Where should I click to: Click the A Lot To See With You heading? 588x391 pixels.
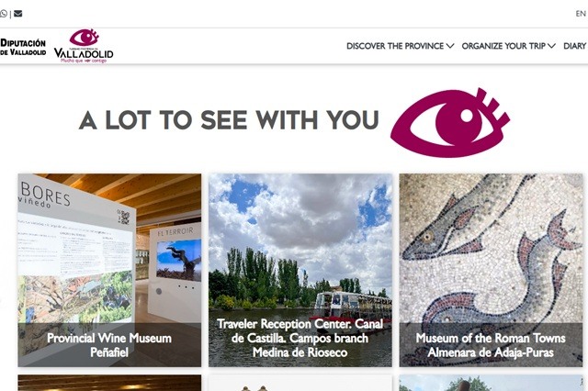click(x=229, y=120)
